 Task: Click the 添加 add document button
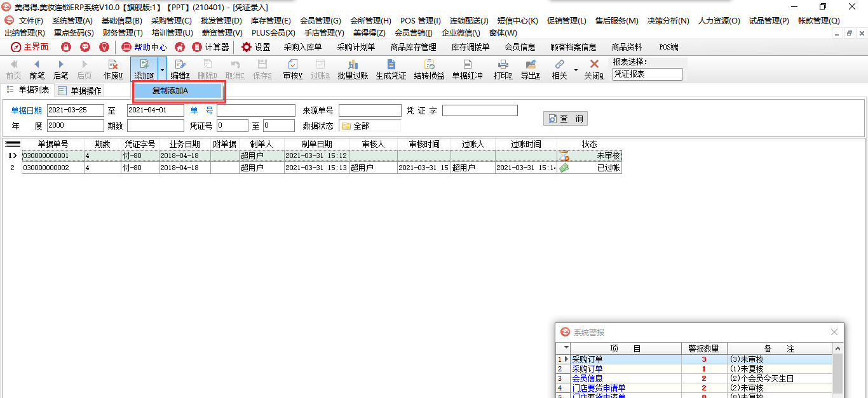point(144,69)
